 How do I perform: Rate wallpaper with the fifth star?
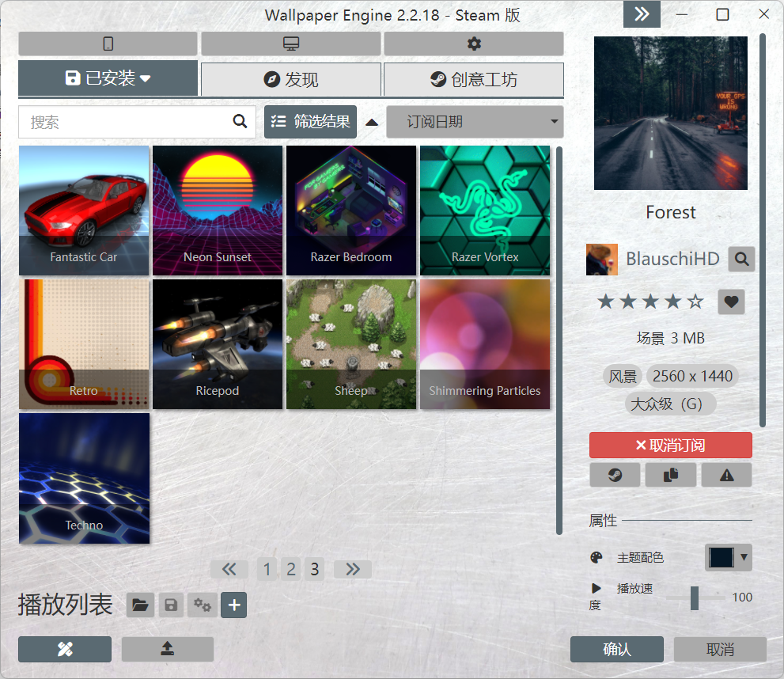coord(695,302)
